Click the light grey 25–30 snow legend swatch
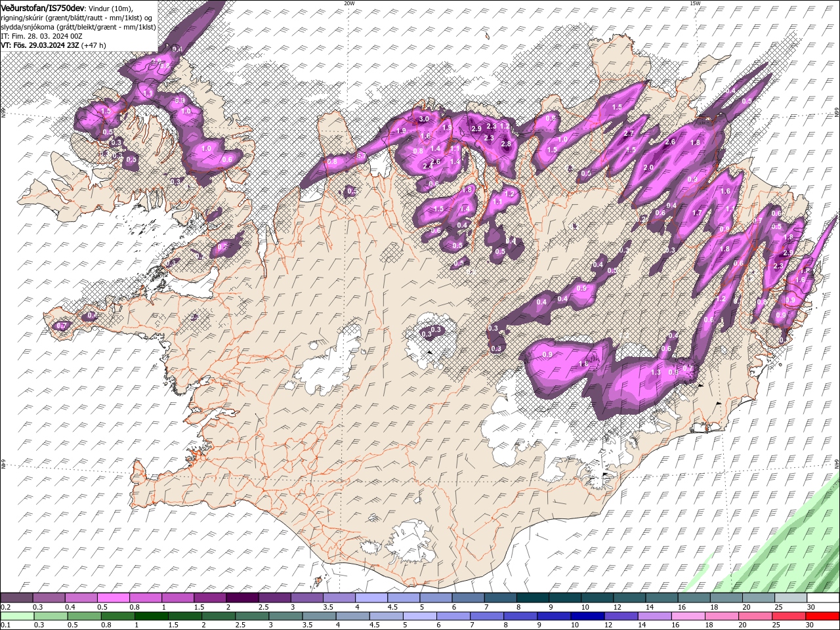 coord(791,598)
